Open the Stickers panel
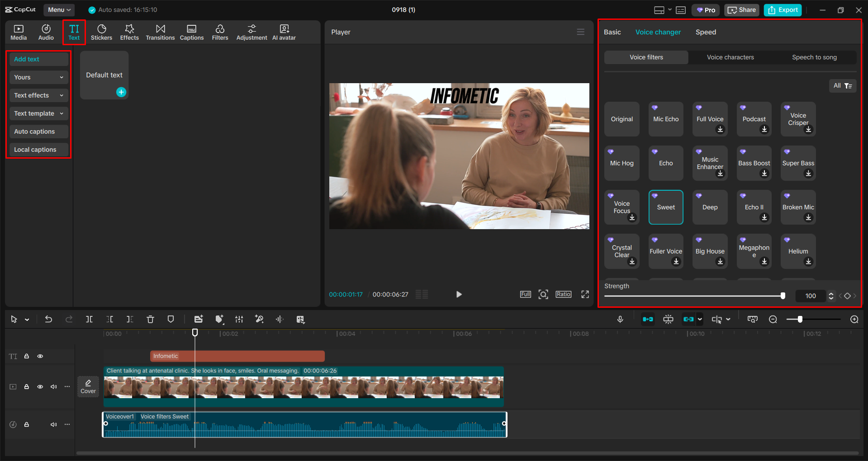 coord(101,32)
